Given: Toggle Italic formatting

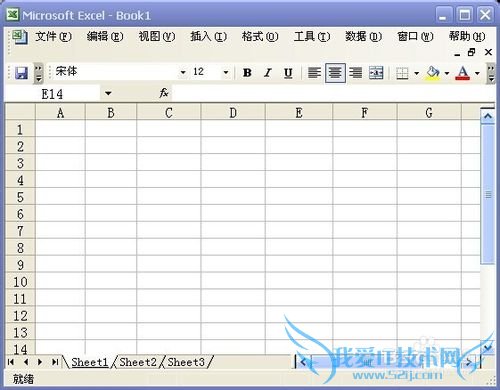Looking at the screenshot, I should pos(267,73).
